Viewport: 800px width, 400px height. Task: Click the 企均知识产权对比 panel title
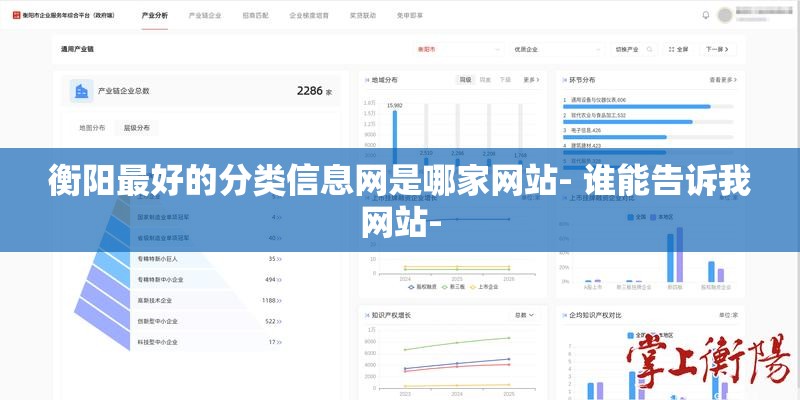(x=595, y=315)
